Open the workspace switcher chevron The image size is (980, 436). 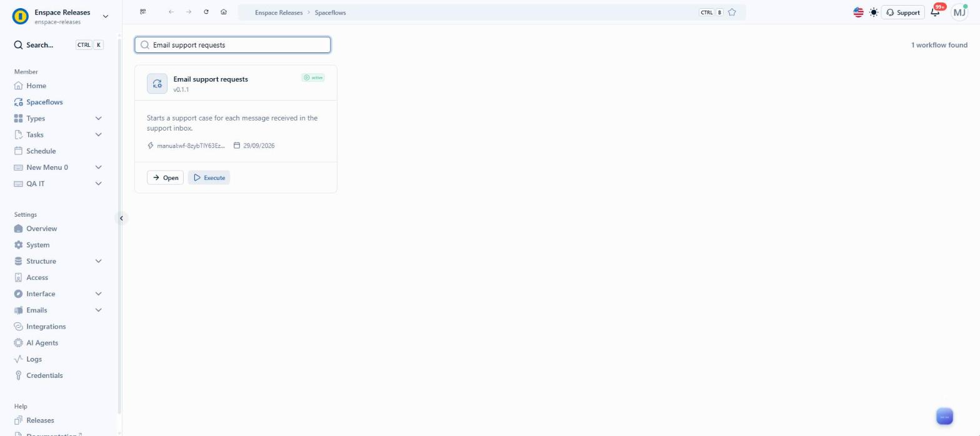(105, 16)
